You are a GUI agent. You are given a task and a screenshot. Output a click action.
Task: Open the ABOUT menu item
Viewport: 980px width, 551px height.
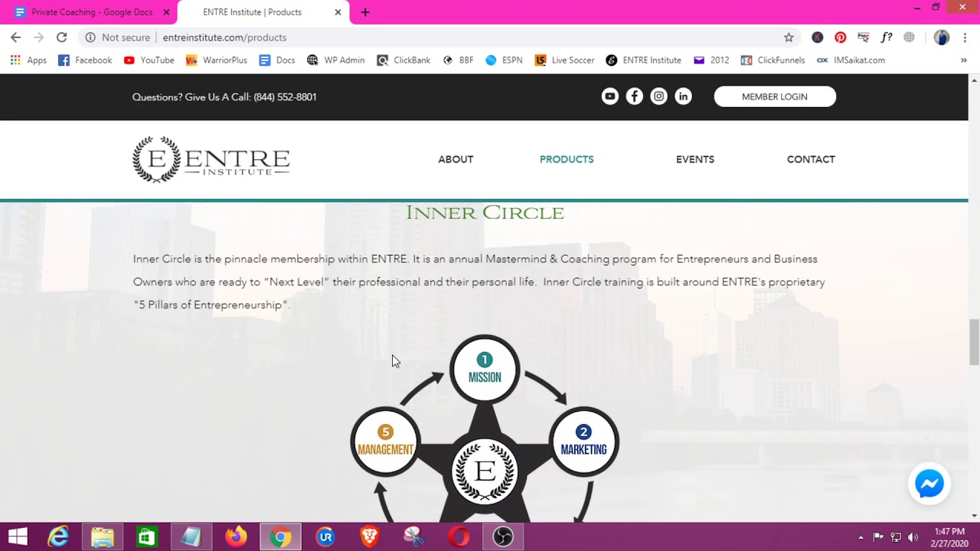[x=456, y=159]
